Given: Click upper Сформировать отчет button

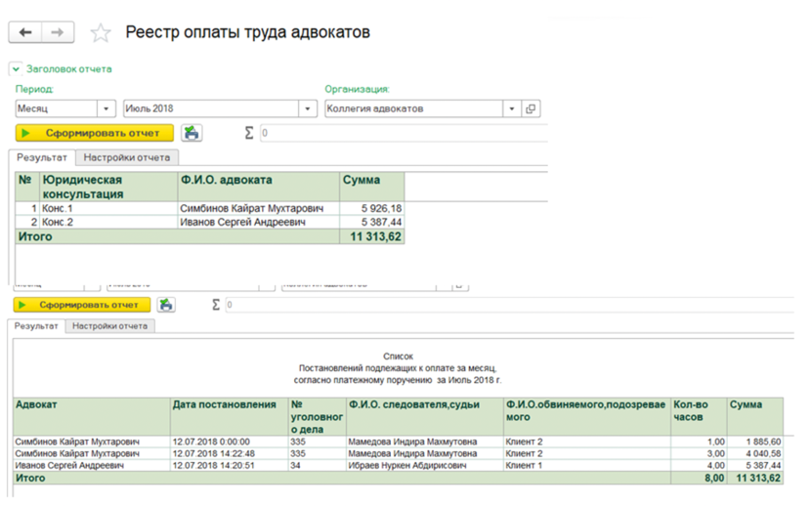Looking at the screenshot, I should [x=94, y=133].
